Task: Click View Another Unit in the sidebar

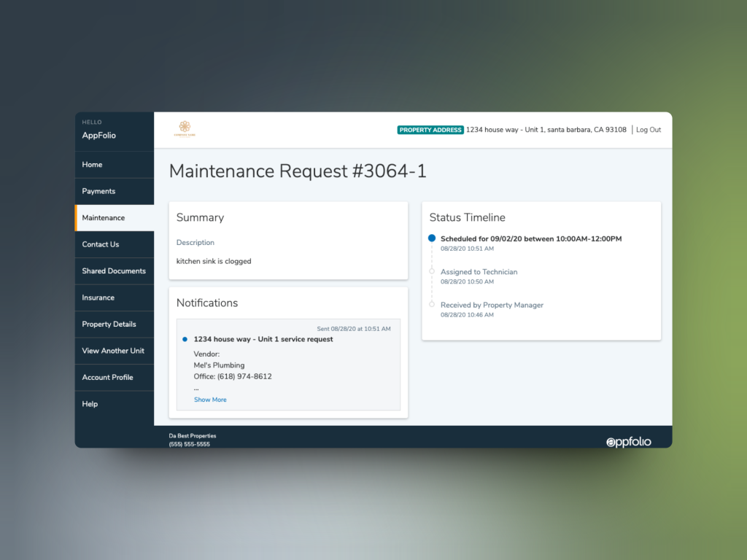Action: click(x=114, y=351)
